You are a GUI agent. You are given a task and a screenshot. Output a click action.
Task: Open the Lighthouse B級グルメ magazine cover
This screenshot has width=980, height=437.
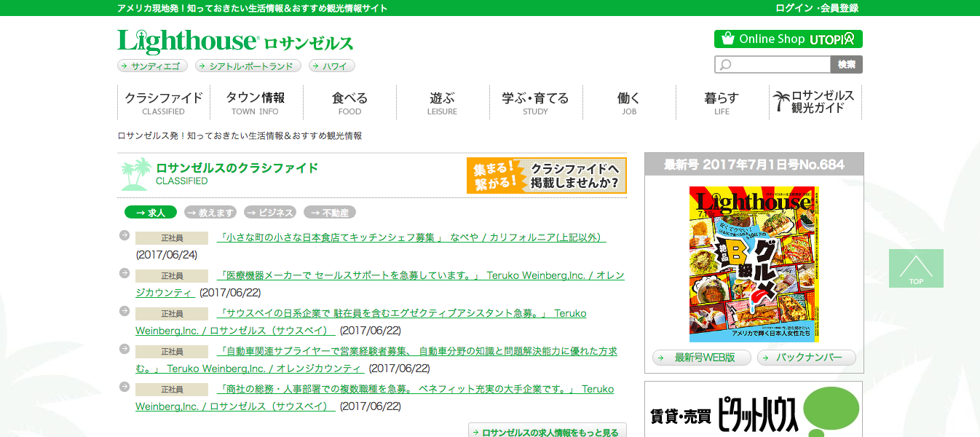point(754,264)
